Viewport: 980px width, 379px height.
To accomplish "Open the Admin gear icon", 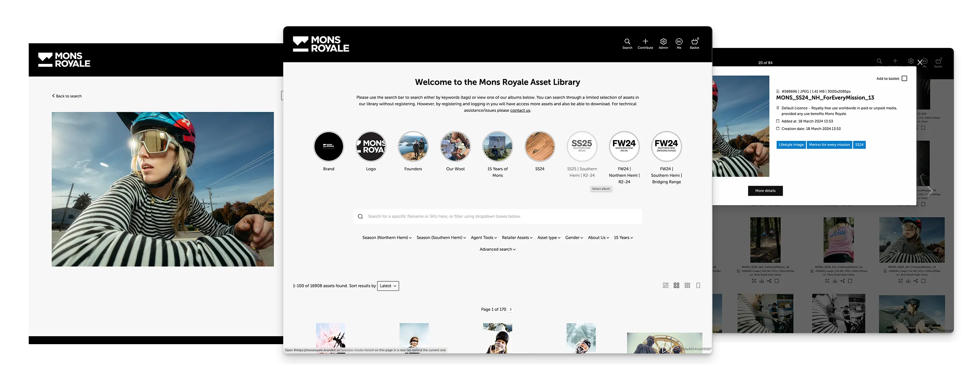I will pyautogui.click(x=663, y=42).
